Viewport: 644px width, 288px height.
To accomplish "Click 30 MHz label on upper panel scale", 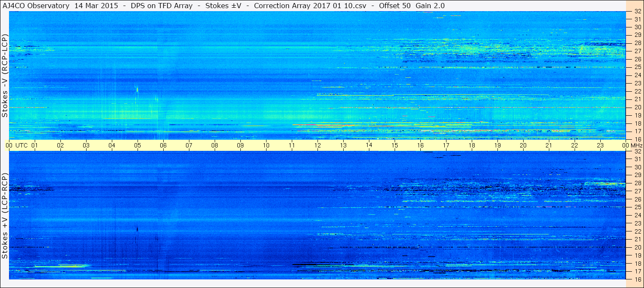I will 638,27.
